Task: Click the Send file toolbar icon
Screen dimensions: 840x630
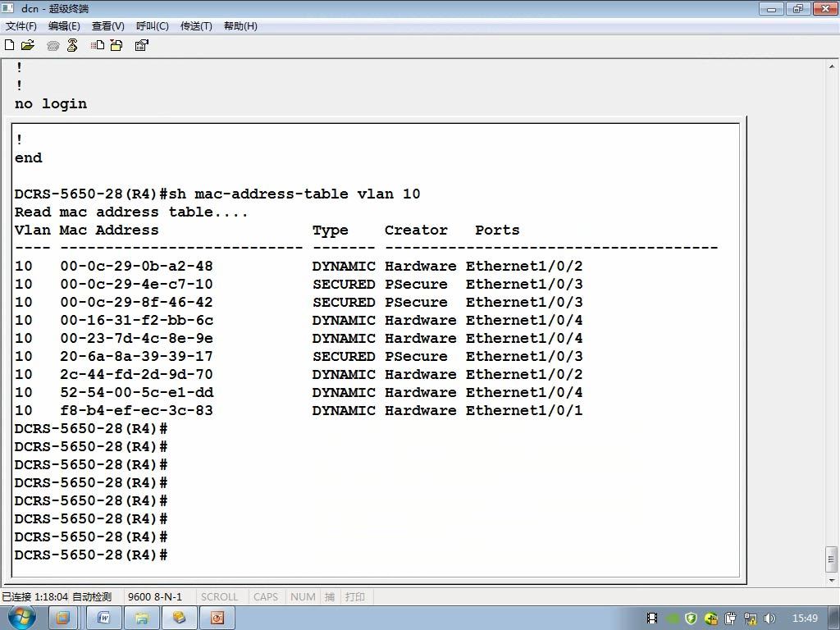Action: (98, 45)
